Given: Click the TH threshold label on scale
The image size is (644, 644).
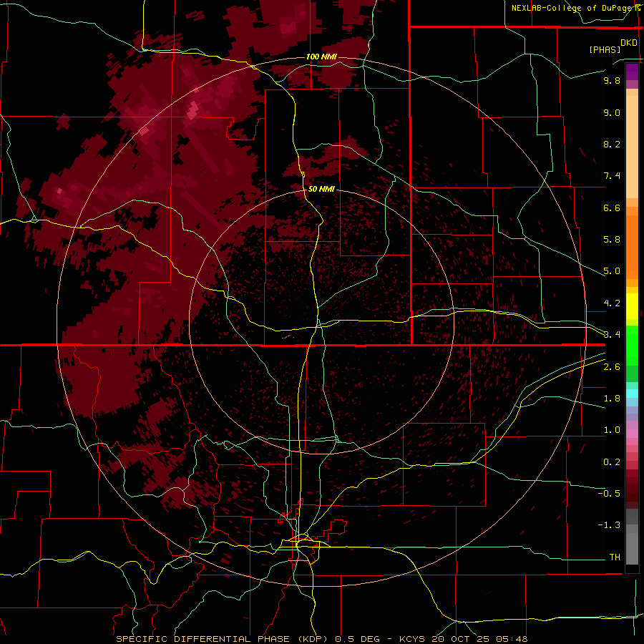Looking at the screenshot, I should tap(615, 557).
